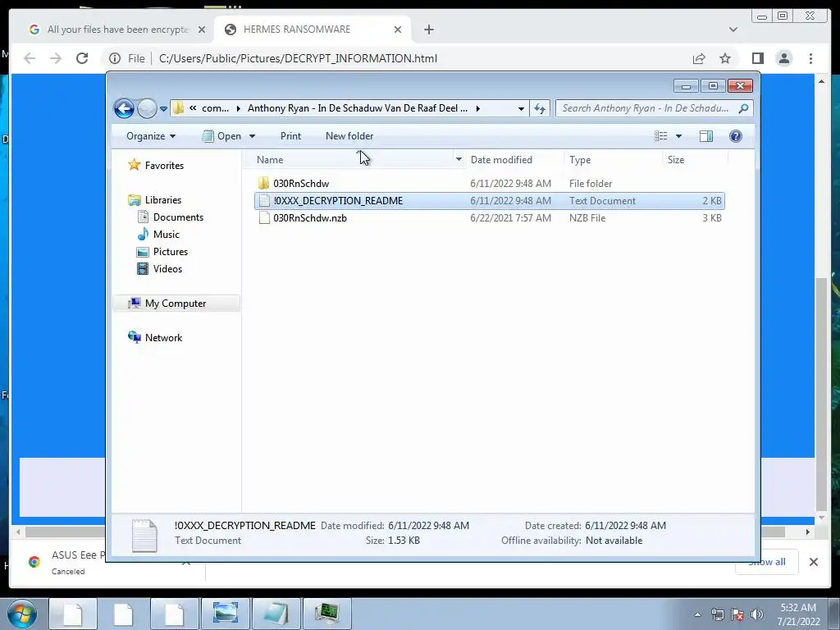Click the volume speaker tray icon
840x630 pixels.
tap(757, 614)
